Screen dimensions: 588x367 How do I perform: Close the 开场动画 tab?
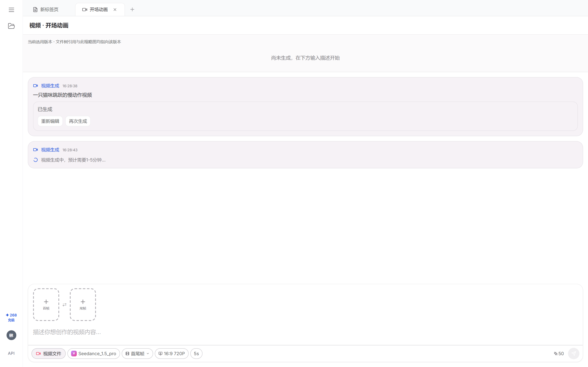(115, 9)
